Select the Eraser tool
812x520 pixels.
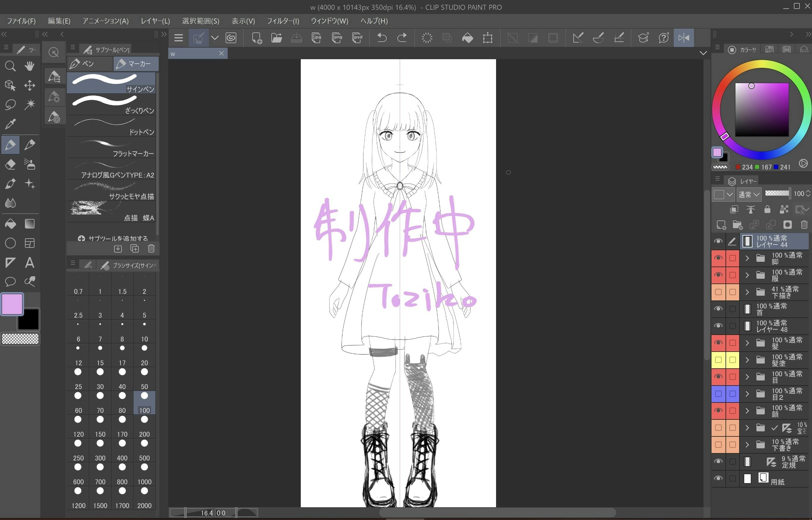tap(10, 165)
